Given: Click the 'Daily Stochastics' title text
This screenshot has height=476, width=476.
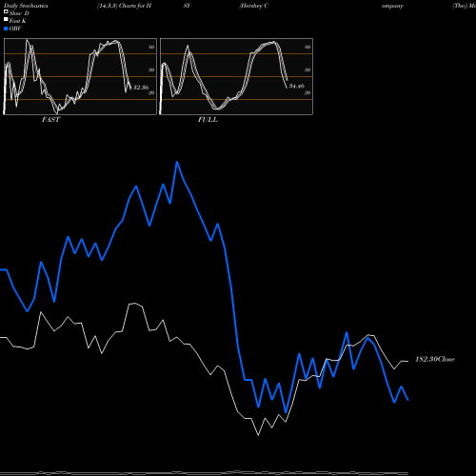Looking at the screenshot, I should pyautogui.click(x=26, y=6).
